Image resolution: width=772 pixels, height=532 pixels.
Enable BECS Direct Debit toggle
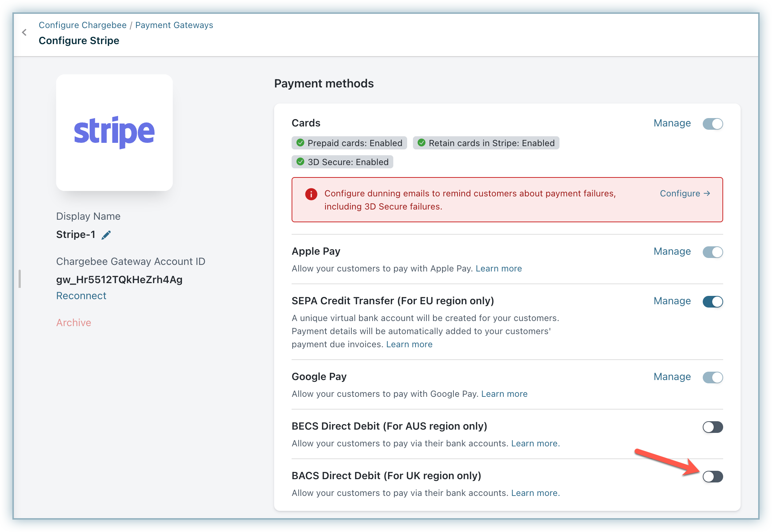pyautogui.click(x=713, y=427)
